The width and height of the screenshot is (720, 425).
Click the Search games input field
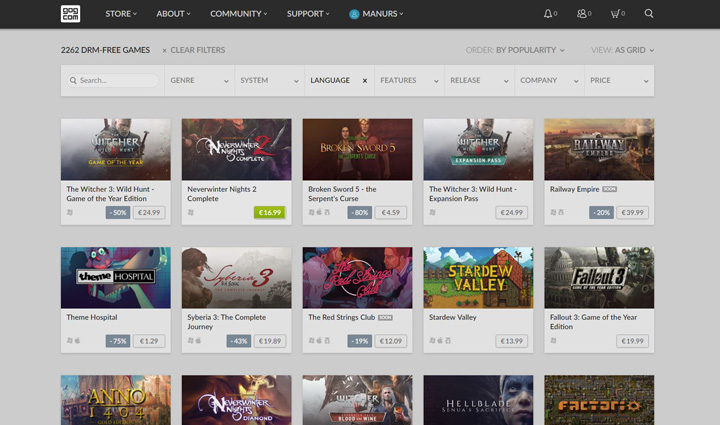tap(113, 80)
